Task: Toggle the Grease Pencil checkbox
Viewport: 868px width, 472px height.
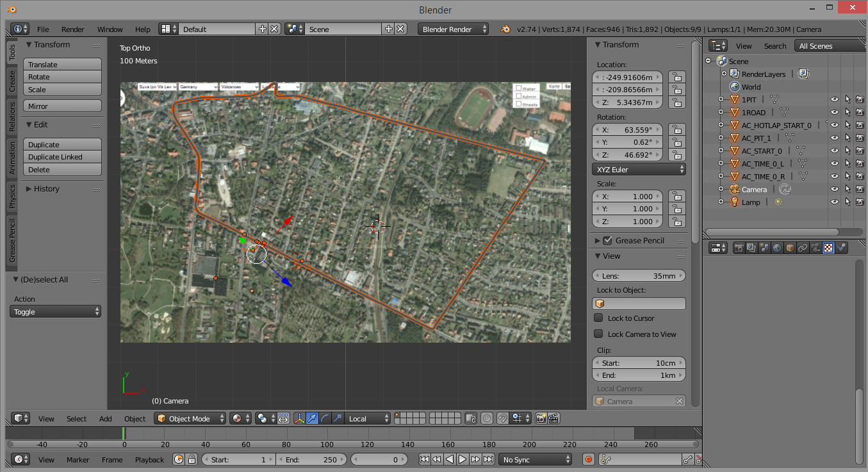Action: 608,240
